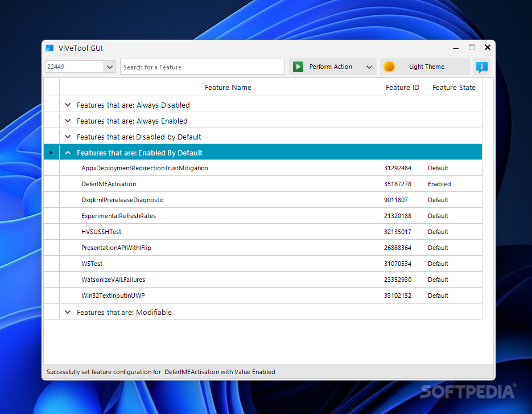The height and width of the screenshot is (414, 532).
Task: Click the status bar success message
Action: click(x=161, y=372)
